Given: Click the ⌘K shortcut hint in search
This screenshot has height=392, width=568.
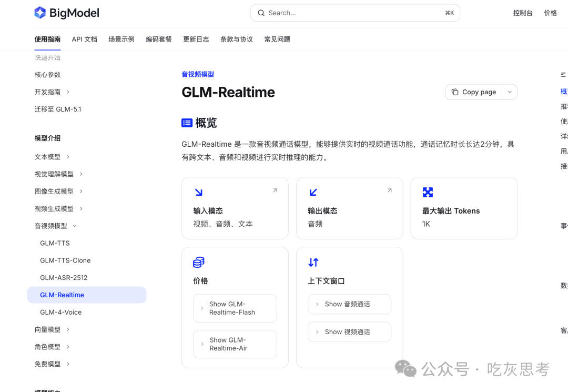Looking at the screenshot, I should click(x=450, y=13).
